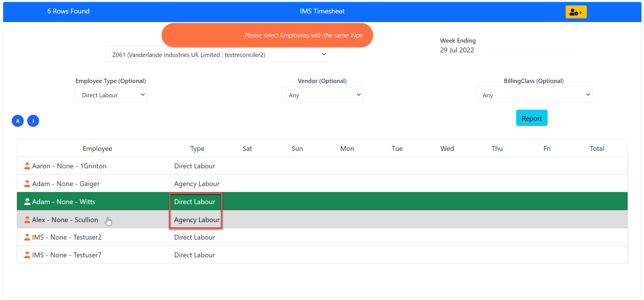Click the 'Vendor (Optional)' label
This screenshot has height=300, width=644.
(x=322, y=81)
